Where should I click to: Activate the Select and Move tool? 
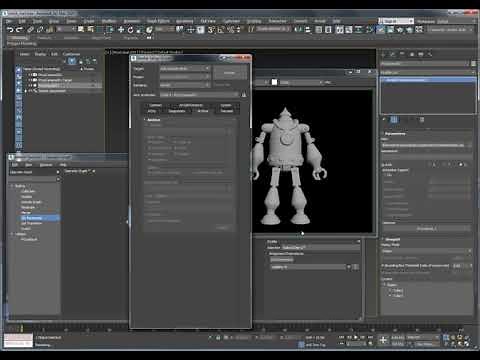(x=121, y=30)
